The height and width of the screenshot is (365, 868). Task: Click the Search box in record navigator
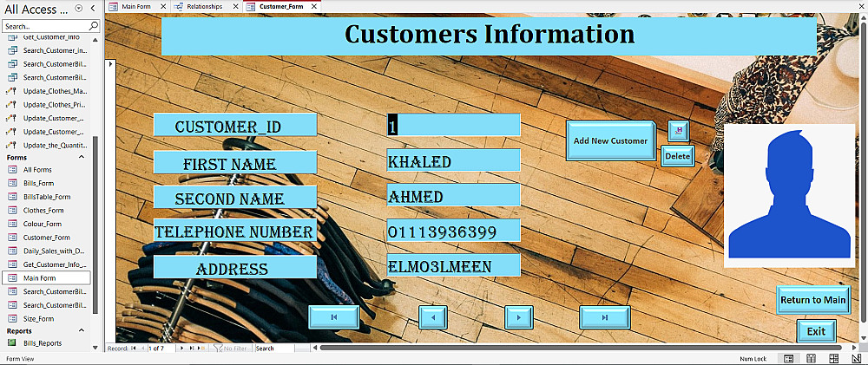pyautogui.click(x=274, y=349)
